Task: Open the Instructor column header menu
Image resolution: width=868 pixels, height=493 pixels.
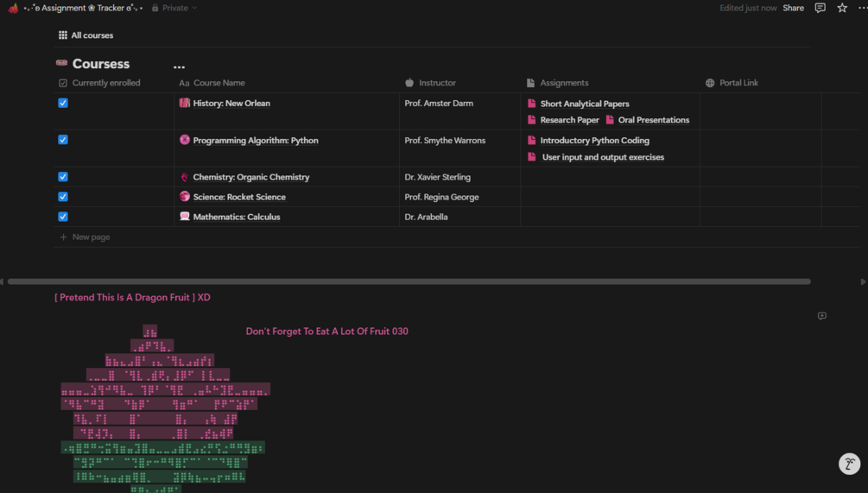Action: (x=437, y=83)
